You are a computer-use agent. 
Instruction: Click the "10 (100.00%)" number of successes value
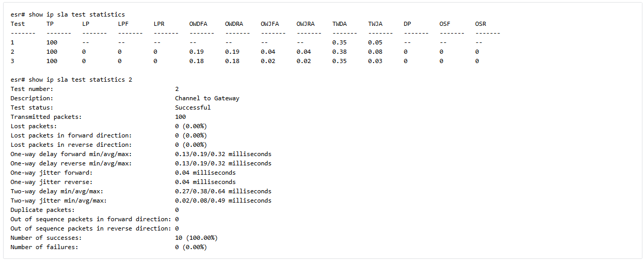point(196,238)
